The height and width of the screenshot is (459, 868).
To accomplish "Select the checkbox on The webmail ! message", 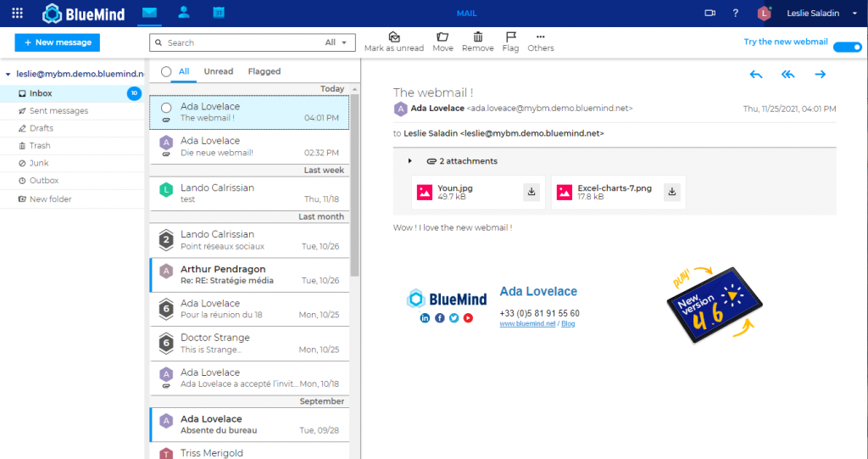I will (x=166, y=108).
